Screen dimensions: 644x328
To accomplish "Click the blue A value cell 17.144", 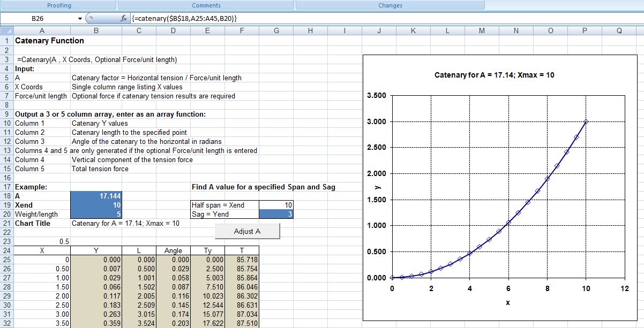I will point(96,196).
